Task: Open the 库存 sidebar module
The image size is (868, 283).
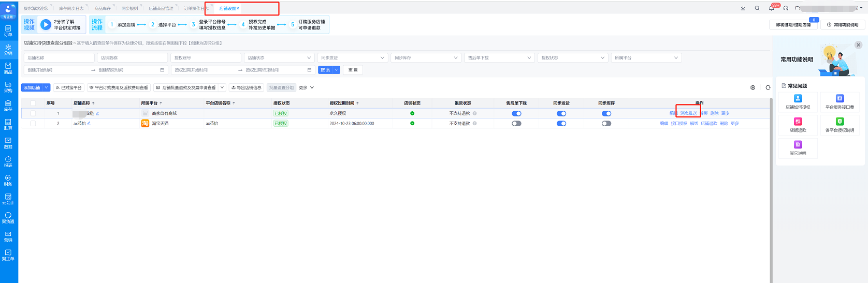Action: [8, 106]
